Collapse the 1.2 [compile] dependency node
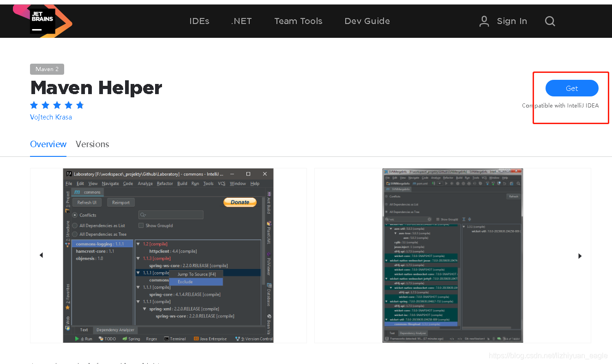The image size is (612, 364). (139, 244)
